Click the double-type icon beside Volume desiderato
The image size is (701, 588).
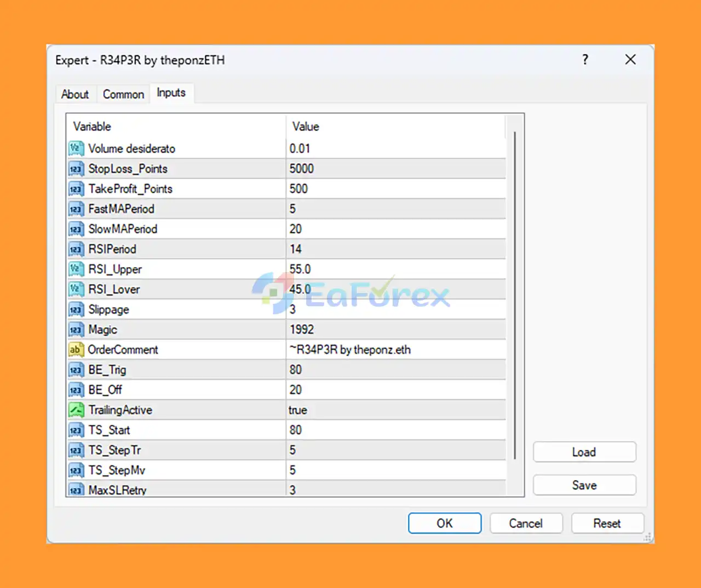(x=76, y=148)
